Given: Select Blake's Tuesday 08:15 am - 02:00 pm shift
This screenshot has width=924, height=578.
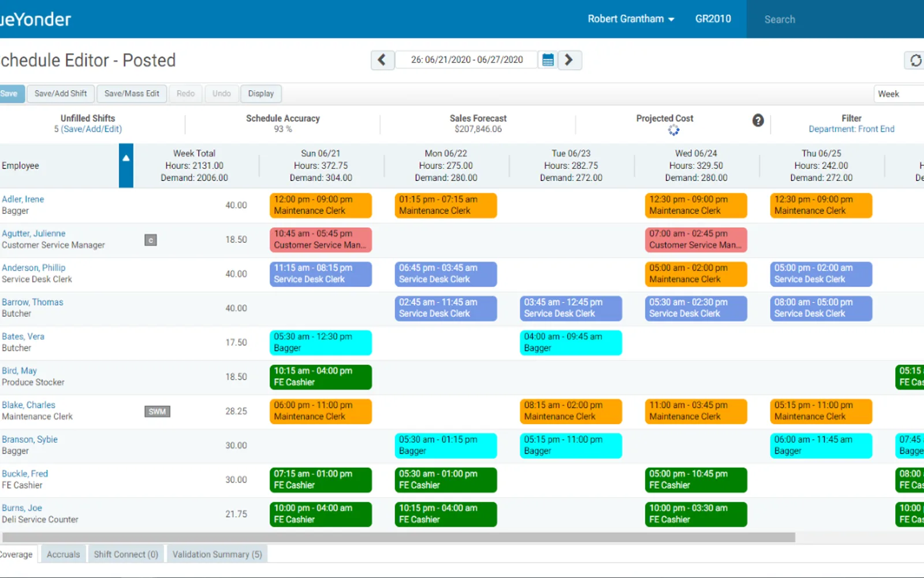Looking at the screenshot, I should click(x=571, y=411).
